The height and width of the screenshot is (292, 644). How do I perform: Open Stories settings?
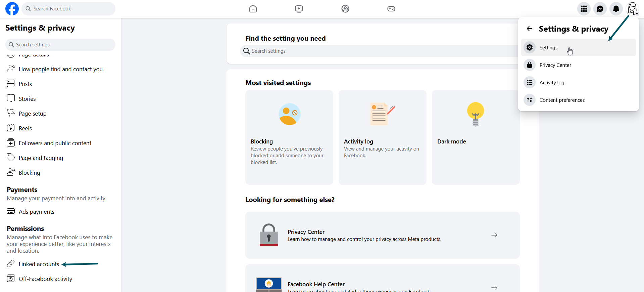tap(60, 99)
